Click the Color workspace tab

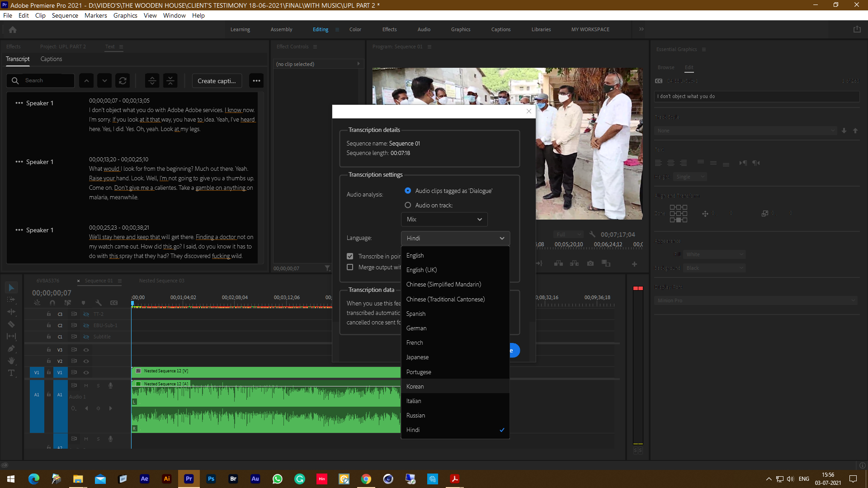tap(355, 29)
